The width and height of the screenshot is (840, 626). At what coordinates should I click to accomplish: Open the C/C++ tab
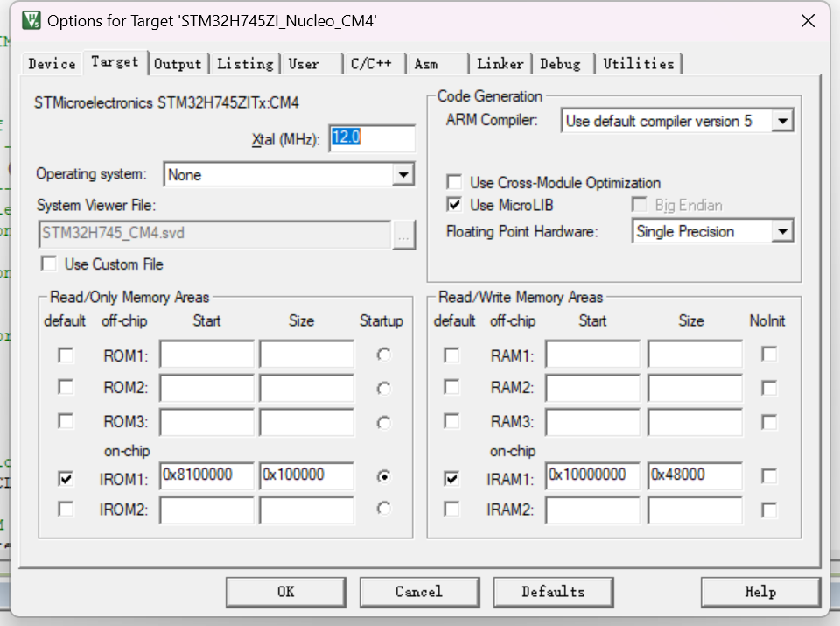(x=374, y=64)
